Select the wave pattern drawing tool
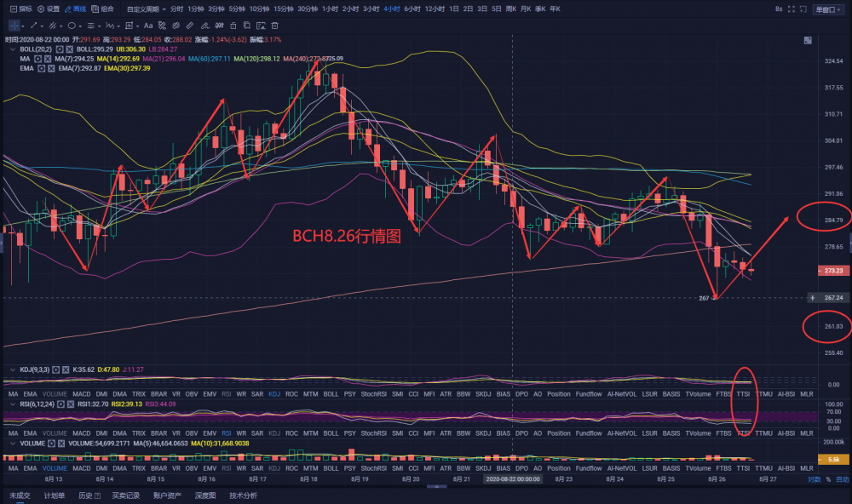This screenshot has width=852, height=504. (109, 26)
